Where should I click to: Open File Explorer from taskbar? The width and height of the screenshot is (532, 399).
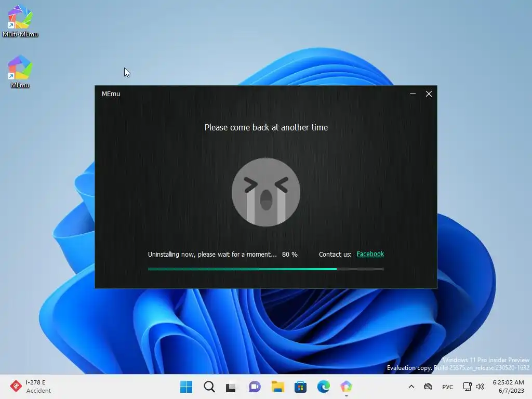point(277,387)
